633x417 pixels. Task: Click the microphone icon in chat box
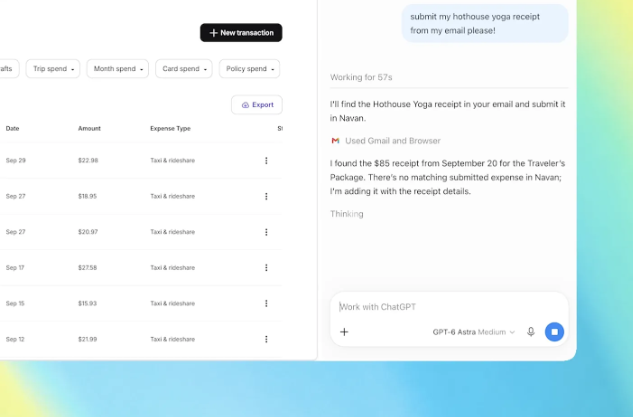531,332
